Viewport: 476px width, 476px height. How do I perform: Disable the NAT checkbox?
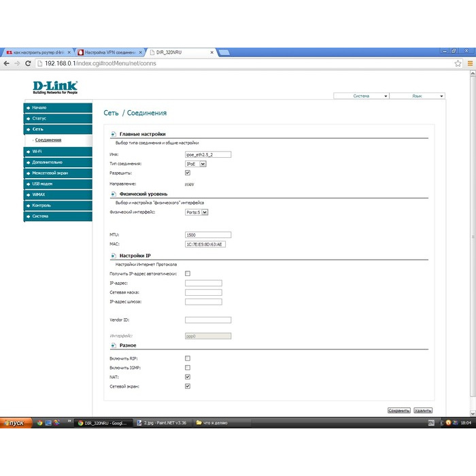[x=188, y=377]
